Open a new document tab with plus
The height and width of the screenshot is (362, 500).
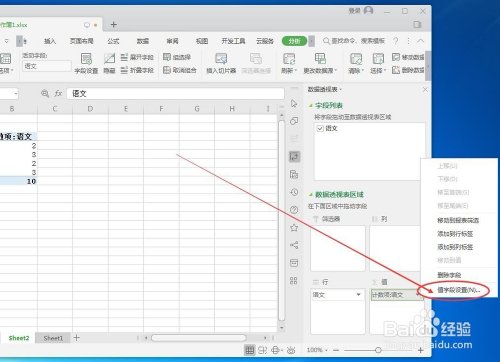(113, 25)
